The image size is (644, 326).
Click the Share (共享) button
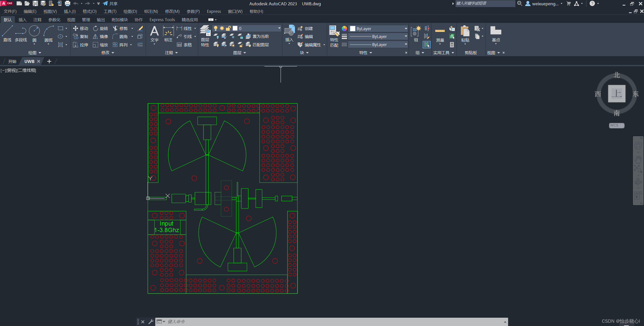[x=110, y=4]
